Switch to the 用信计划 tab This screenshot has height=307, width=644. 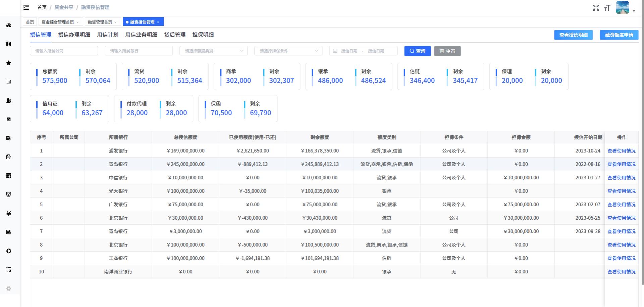click(108, 35)
